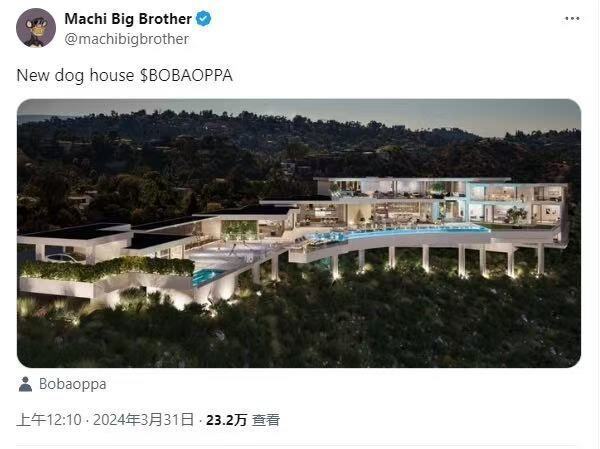
Task: Open the $BOBAOPPA cashtag link
Action: click(x=186, y=75)
